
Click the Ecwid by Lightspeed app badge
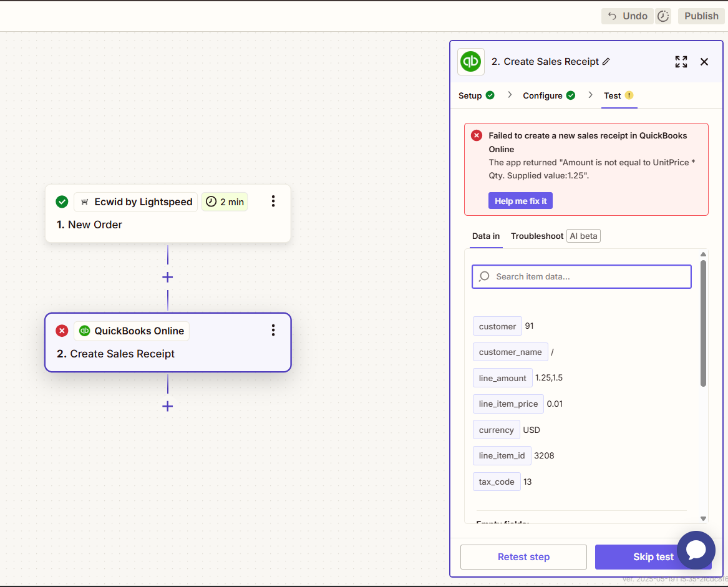click(x=135, y=202)
